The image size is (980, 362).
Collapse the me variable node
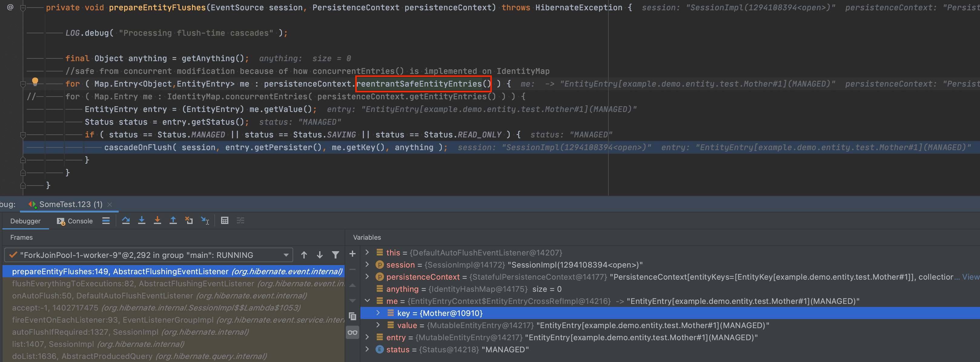(367, 301)
